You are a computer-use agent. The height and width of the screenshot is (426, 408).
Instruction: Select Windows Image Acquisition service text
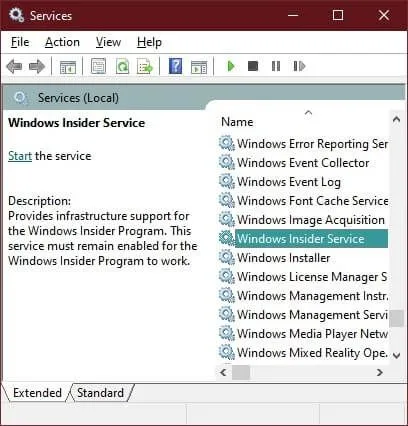pyautogui.click(x=311, y=220)
